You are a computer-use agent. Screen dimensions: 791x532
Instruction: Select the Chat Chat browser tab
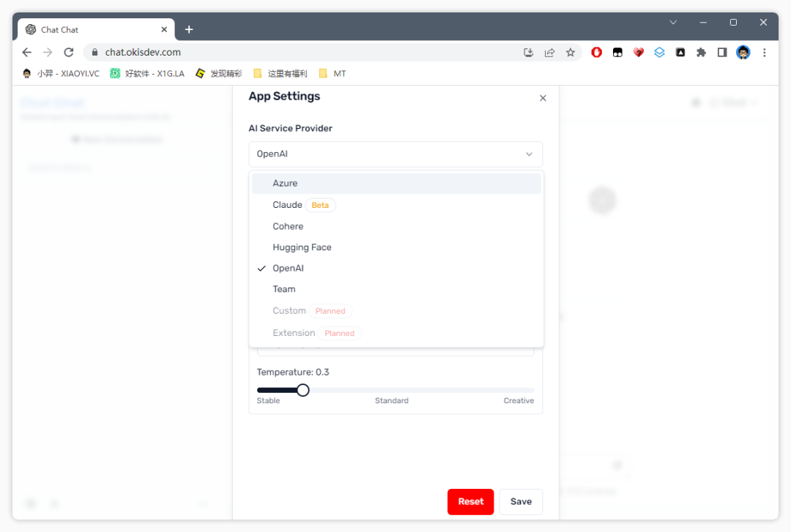[x=96, y=30]
